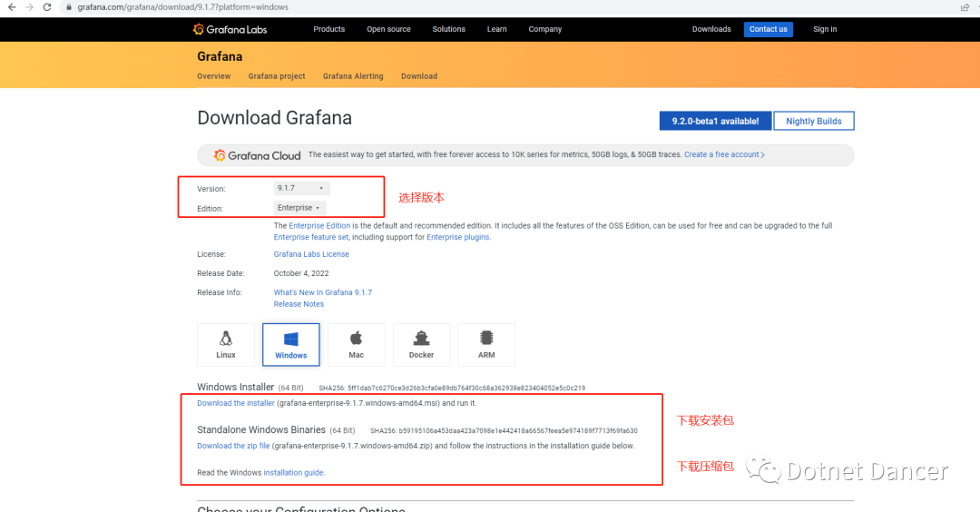Open the Open source menu
This screenshot has width=980, height=512.
(388, 29)
